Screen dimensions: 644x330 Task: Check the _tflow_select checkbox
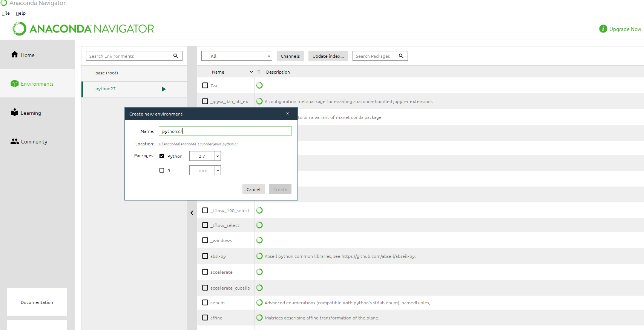tap(205, 225)
